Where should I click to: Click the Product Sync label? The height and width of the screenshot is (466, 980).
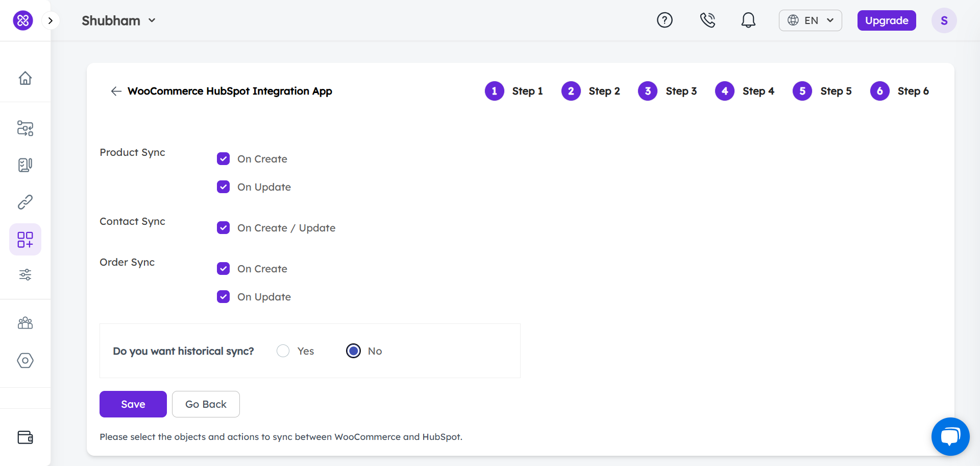click(132, 152)
